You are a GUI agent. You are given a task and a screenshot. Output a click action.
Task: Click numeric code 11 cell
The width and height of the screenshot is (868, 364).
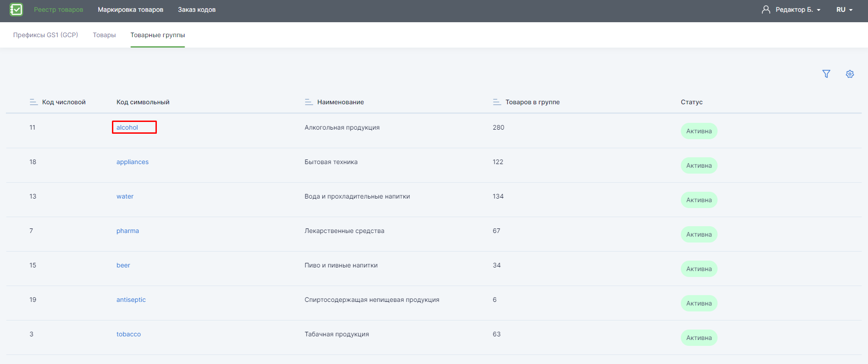[x=32, y=127]
